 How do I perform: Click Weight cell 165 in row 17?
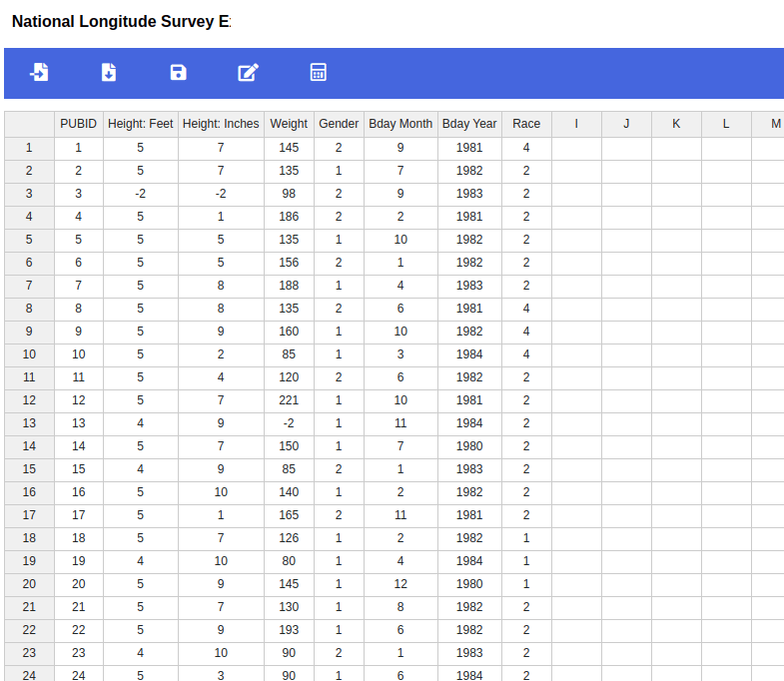(x=289, y=515)
